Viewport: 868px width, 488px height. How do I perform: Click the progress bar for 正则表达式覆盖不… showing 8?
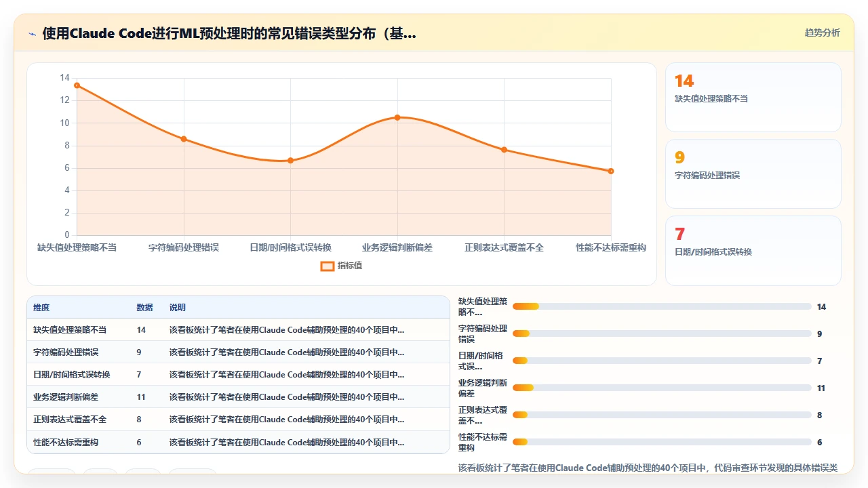tap(662, 415)
